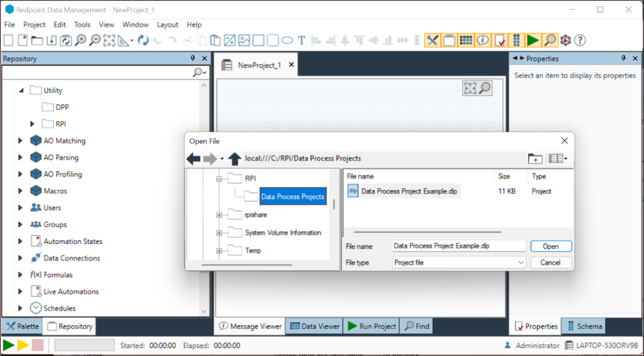Click the Run green play toolbar icon
Viewport: 644px width, 356px height.
[x=533, y=41]
